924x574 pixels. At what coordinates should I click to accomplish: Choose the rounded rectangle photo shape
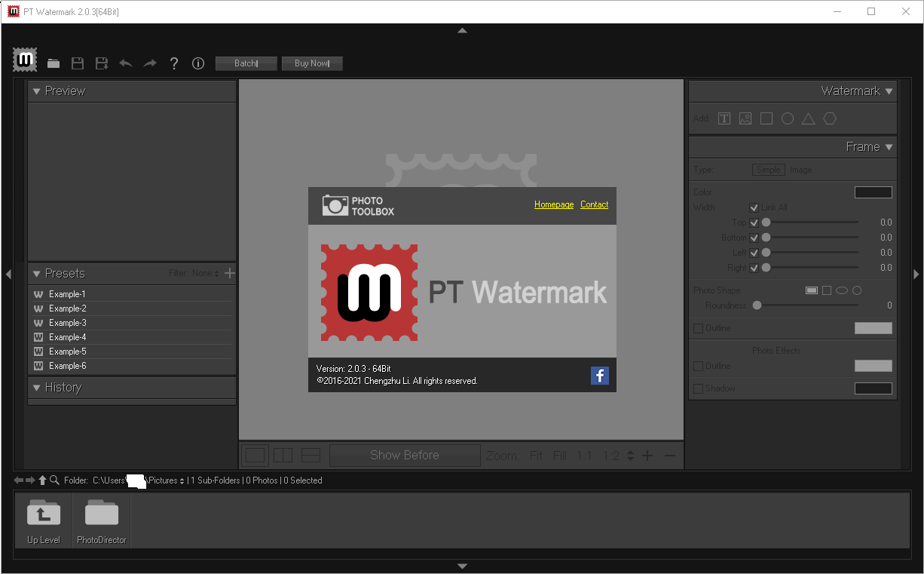point(812,290)
